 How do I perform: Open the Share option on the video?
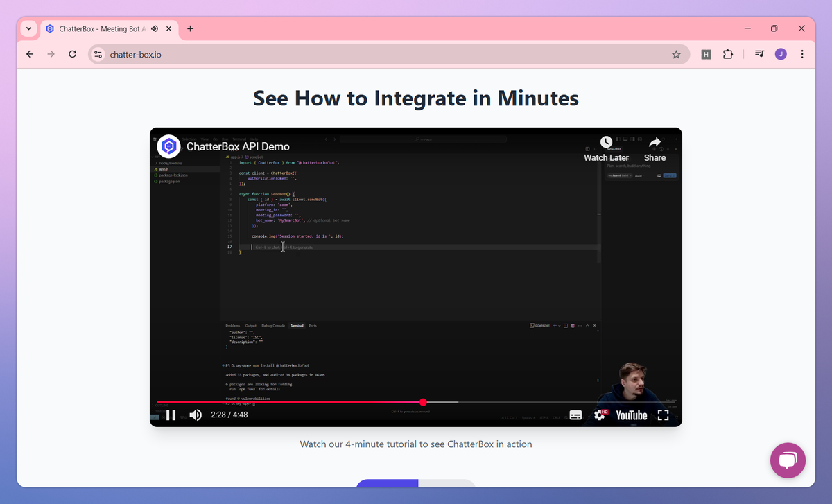click(x=655, y=148)
